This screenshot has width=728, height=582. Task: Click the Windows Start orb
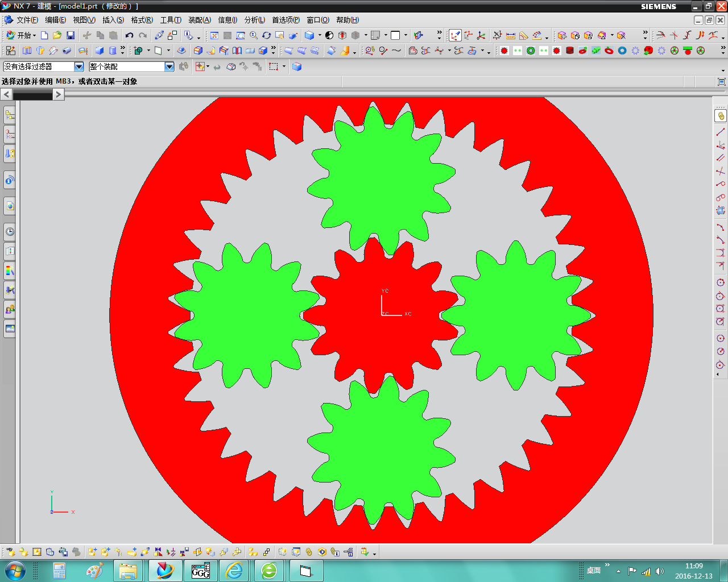click(15, 571)
